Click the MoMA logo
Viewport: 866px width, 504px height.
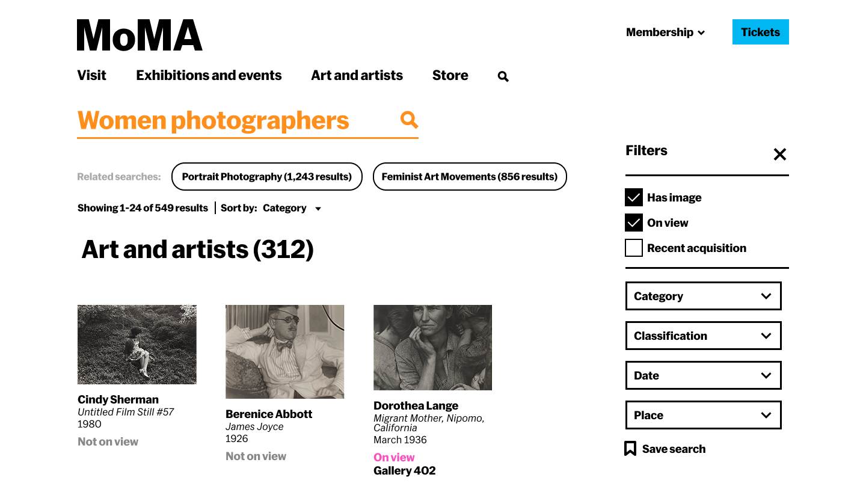point(138,35)
